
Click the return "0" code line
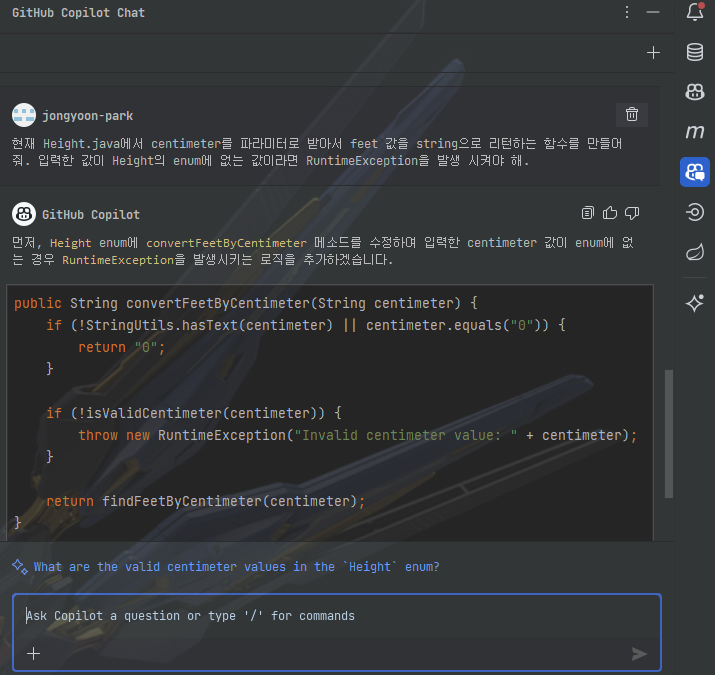[x=122, y=348]
